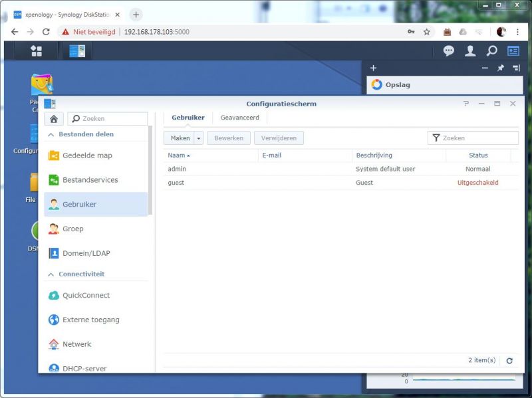The width and height of the screenshot is (532, 398).
Task: Click the Opslag widget ring icon
Action: (376, 84)
